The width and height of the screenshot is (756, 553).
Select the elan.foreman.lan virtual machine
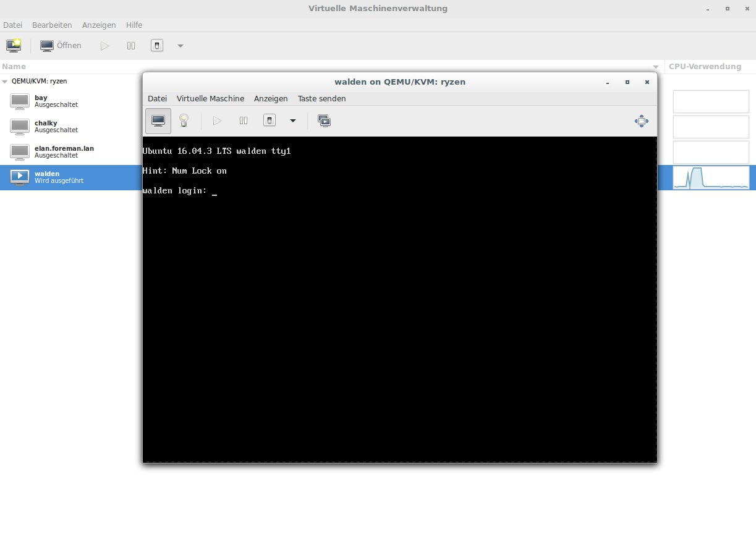tap(64, 151)
